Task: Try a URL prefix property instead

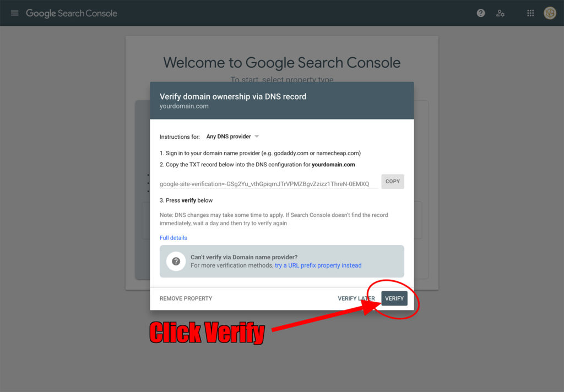Action: click(318, 265)
